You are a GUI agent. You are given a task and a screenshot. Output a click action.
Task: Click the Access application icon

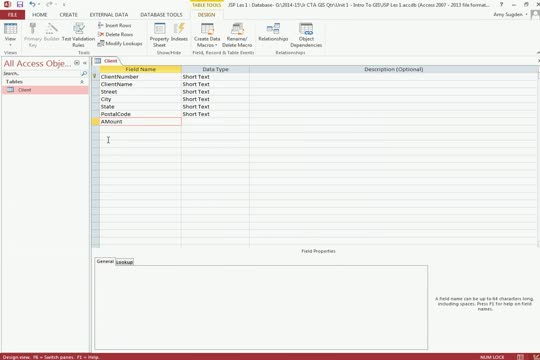tap(7, 4)
